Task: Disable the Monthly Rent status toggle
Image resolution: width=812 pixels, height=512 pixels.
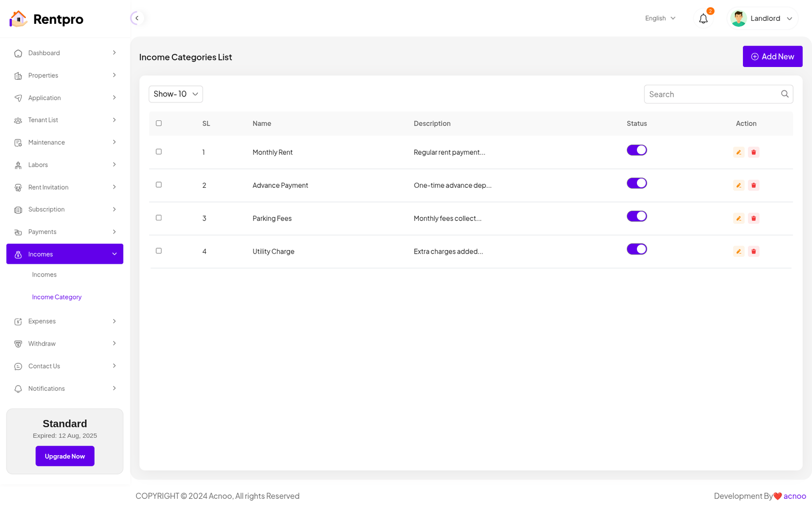Action: pos(636,150)
